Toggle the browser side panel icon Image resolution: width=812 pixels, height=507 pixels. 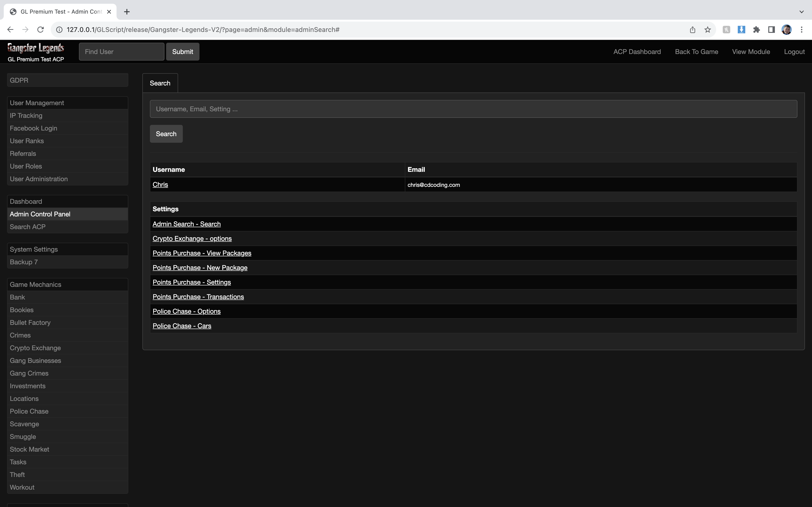point(771,30)
